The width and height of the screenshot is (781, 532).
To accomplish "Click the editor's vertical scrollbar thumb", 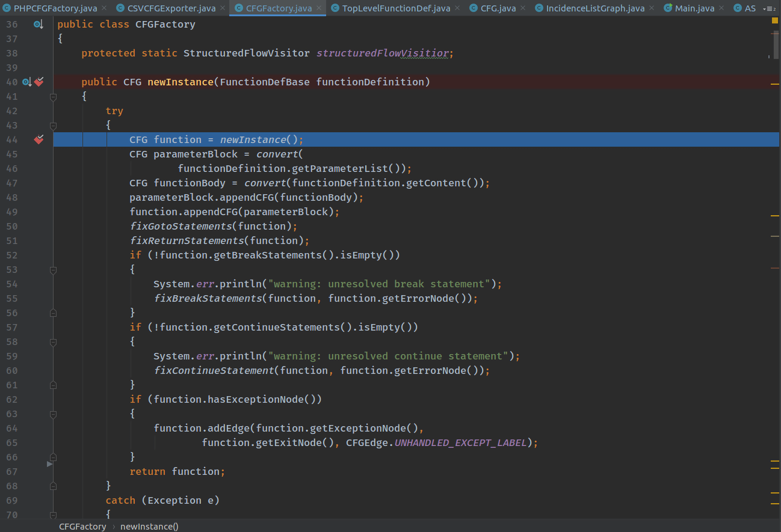I will coord(776,45).
